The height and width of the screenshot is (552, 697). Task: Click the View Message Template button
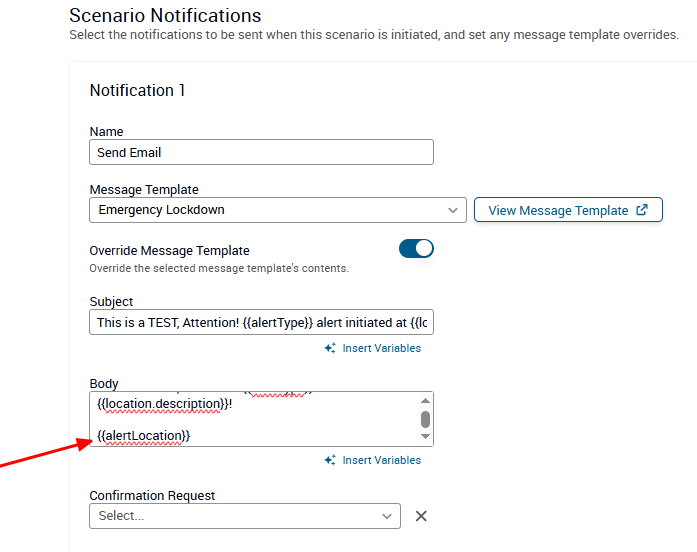[567, 210]
